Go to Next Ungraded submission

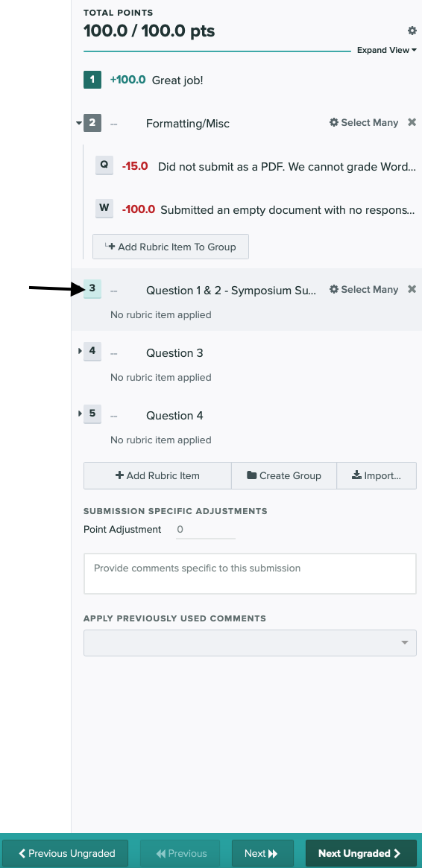[361, 853]
